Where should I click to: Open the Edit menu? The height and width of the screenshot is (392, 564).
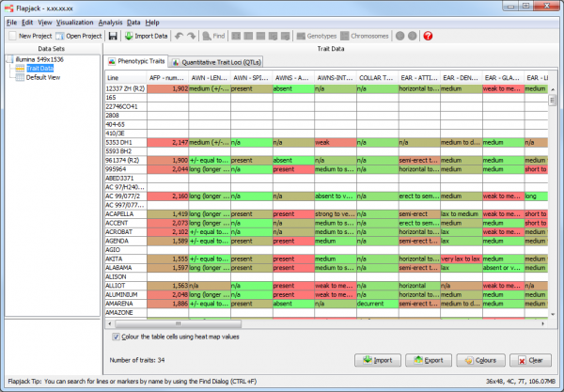pyautogui.click(x=27, y=23)
